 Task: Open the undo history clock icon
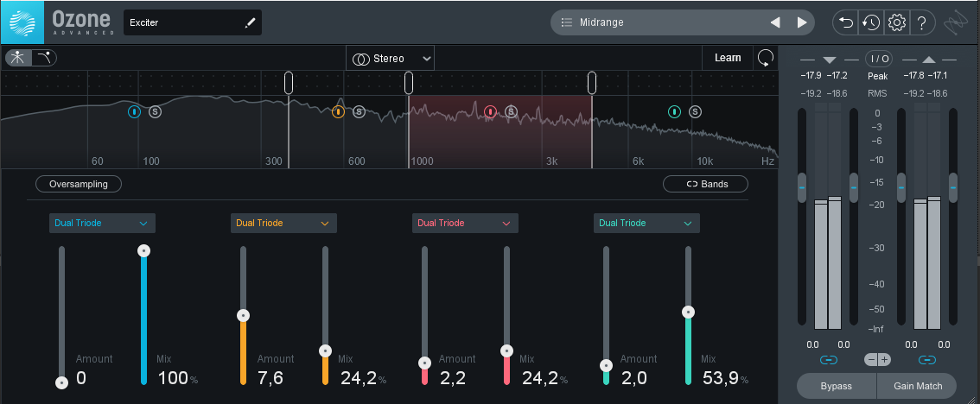pos(871,22)
